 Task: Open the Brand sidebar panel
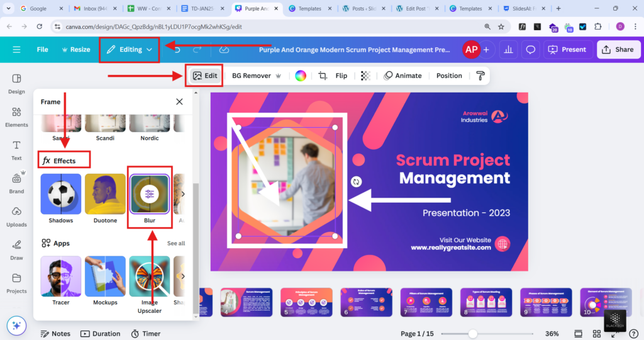(x=16, y=183)
